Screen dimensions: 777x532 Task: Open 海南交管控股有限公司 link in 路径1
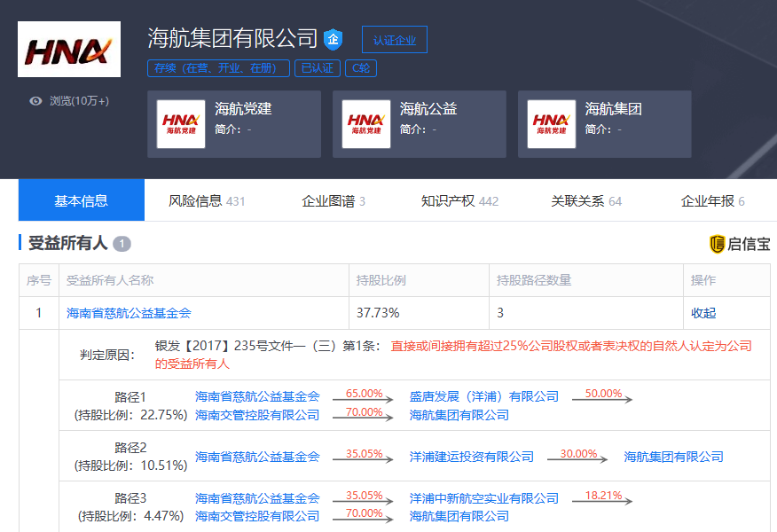pyautogui.click(x=257, y=415)
